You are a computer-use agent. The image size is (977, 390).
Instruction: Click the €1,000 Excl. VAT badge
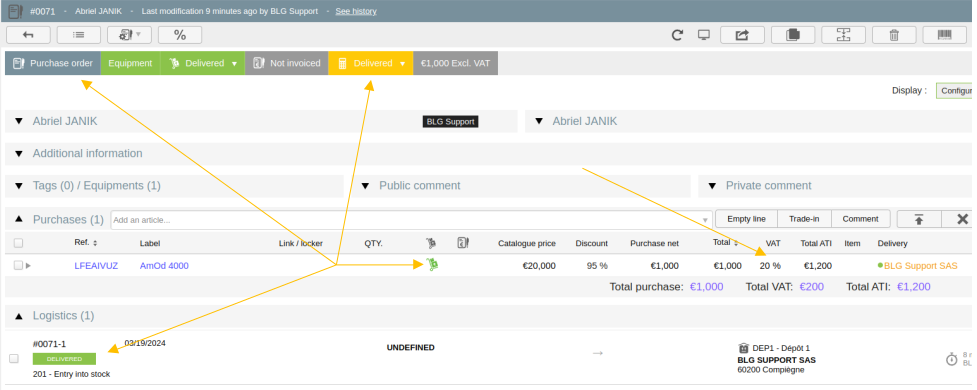click(455, 63)
